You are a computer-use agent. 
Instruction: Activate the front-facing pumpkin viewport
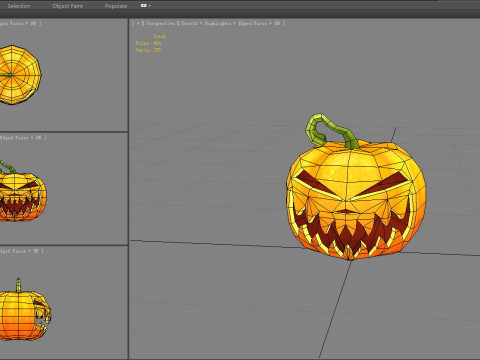click(x=64, y=189)
